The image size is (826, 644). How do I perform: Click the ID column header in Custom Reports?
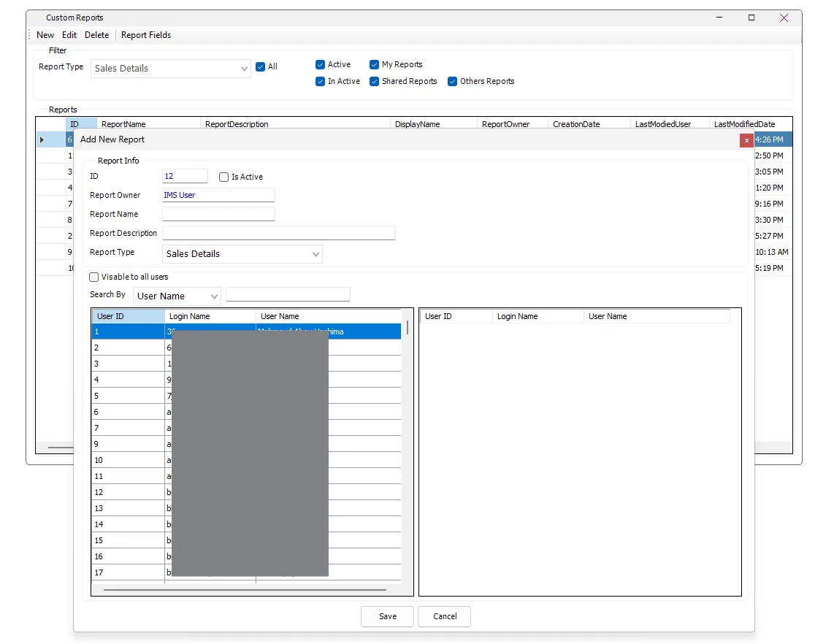coord(81,124)
